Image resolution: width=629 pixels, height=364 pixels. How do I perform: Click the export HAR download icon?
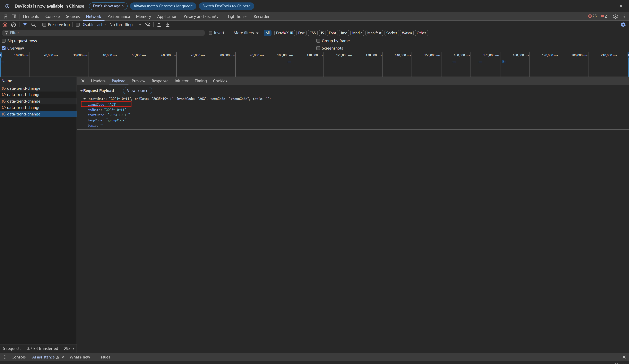point(168,25)
